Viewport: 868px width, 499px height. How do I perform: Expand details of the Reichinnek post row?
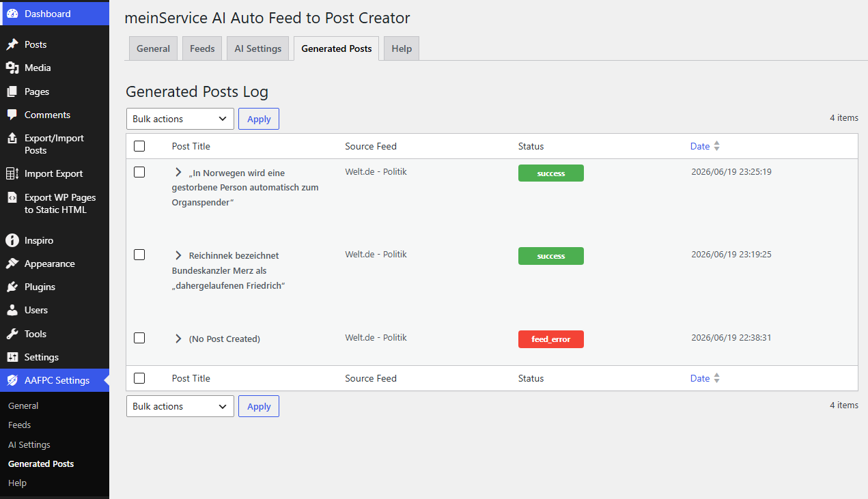[178, 255]
